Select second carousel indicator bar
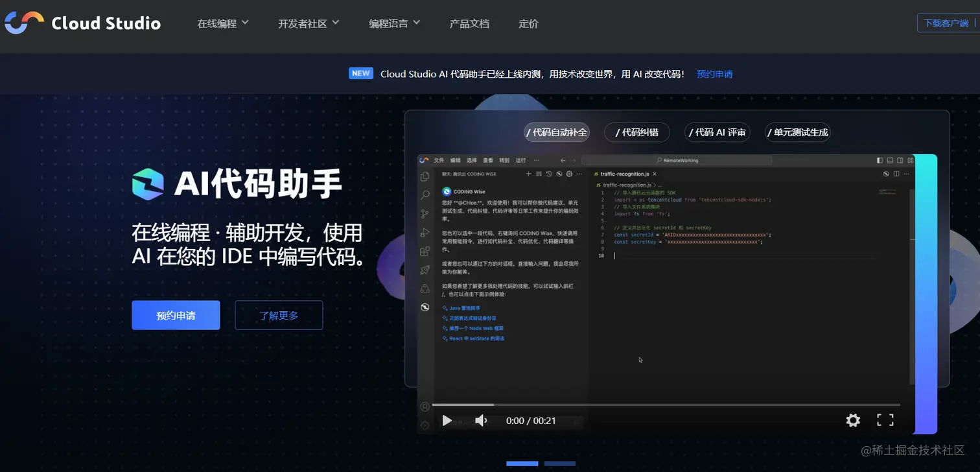Image resolution: width=980 pixels, height=472 pixels. [560, 464]
